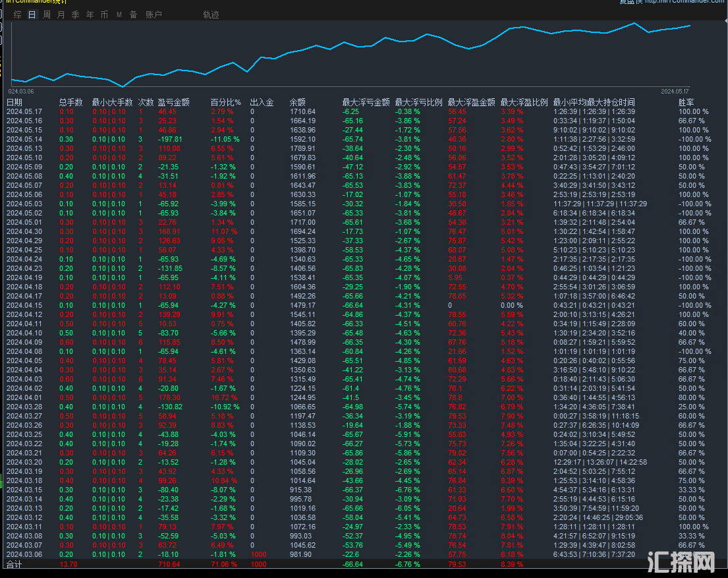The image size is (728, 578).
Task: Click the 合计 total row label
Action: click(x=14, y=565)
